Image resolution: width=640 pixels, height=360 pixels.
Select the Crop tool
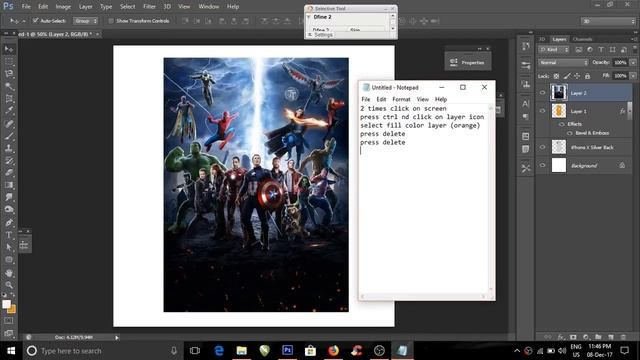click(x=9, y=98)
